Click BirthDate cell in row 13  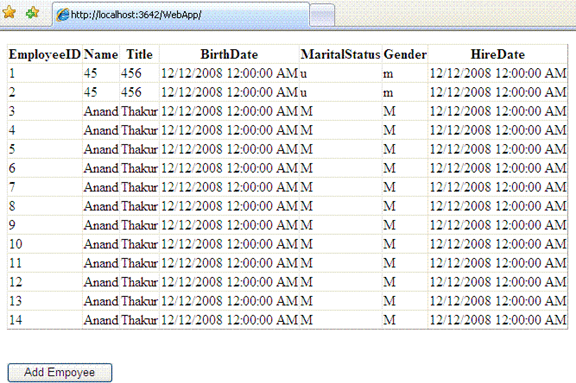click(229, 301)
